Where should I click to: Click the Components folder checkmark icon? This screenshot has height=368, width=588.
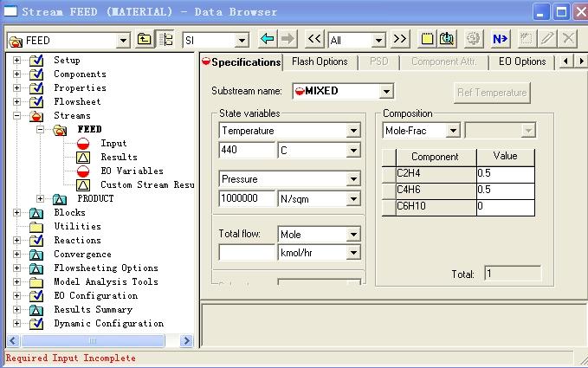(x=36, y=74)
